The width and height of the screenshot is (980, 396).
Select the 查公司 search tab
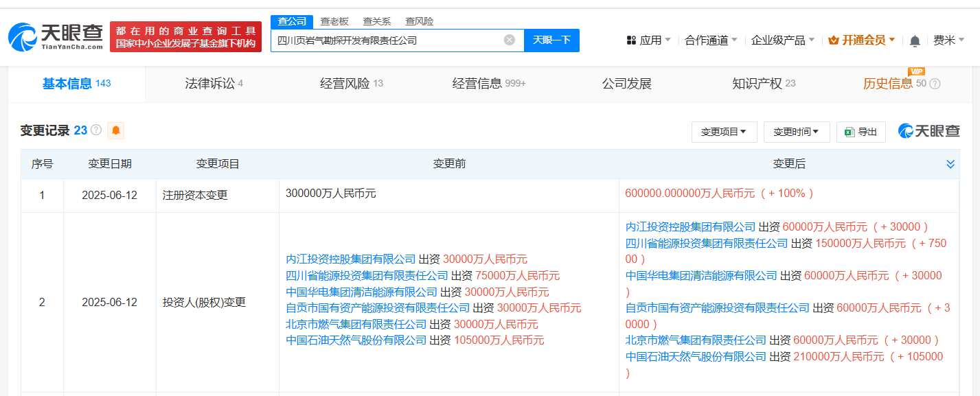(x=292, y=21)
